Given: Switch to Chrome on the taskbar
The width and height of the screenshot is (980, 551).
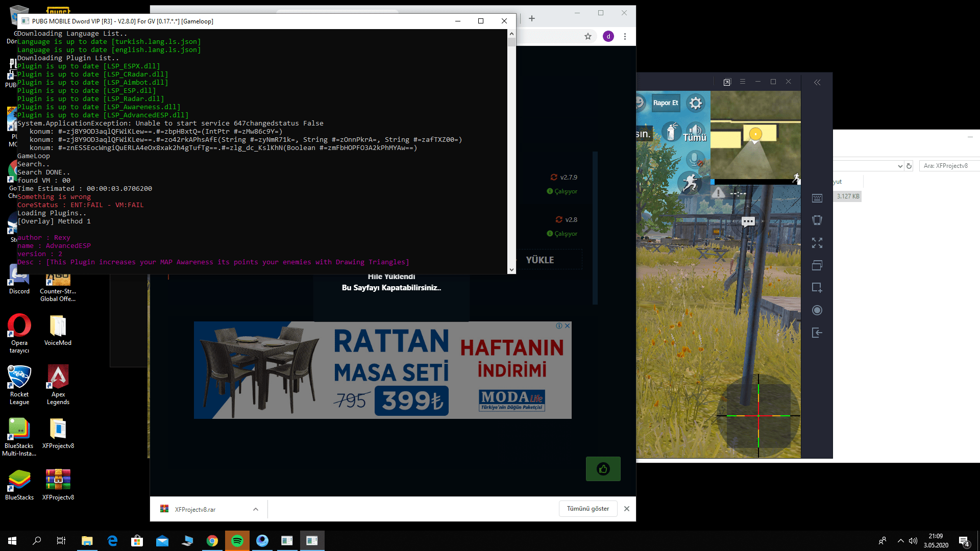Looking at the screenshot, I should 212,541.
